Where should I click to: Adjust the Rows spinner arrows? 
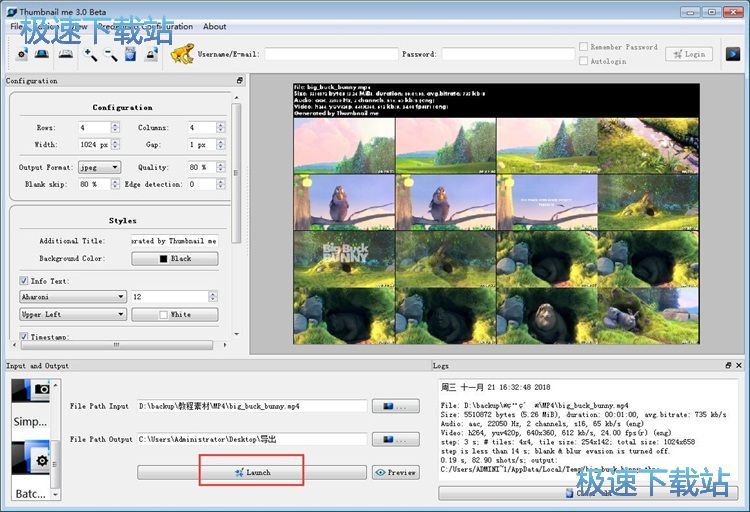[x=115, y=127]
